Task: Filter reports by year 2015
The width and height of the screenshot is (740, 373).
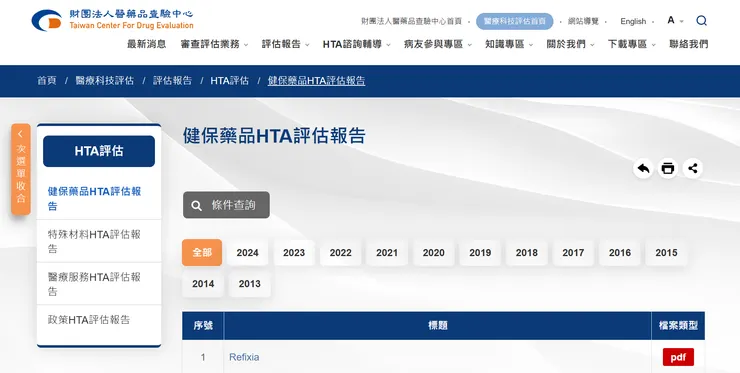Action: (666, 253)
